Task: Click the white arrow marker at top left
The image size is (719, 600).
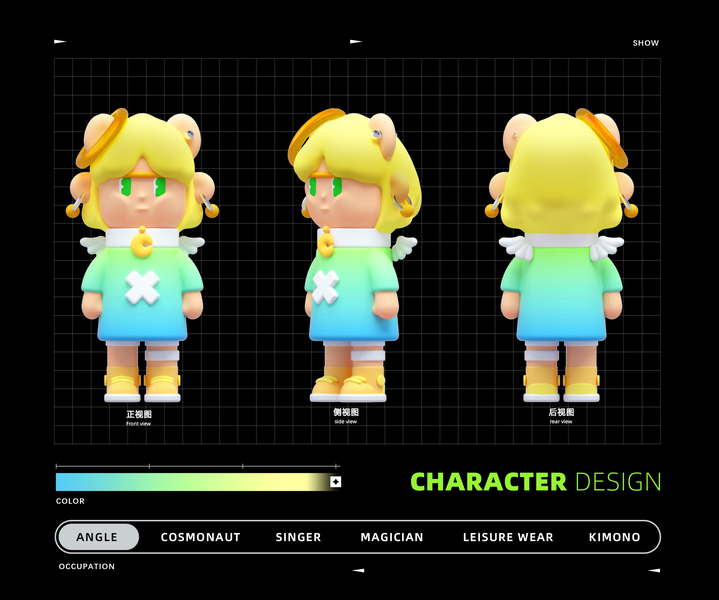Action: (x=60, y=42)
